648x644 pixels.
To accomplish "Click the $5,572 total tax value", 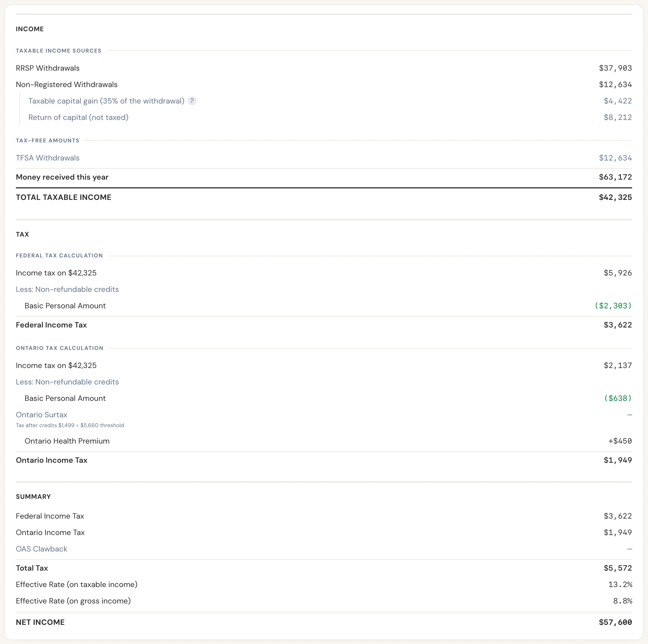I will (617, 568).
